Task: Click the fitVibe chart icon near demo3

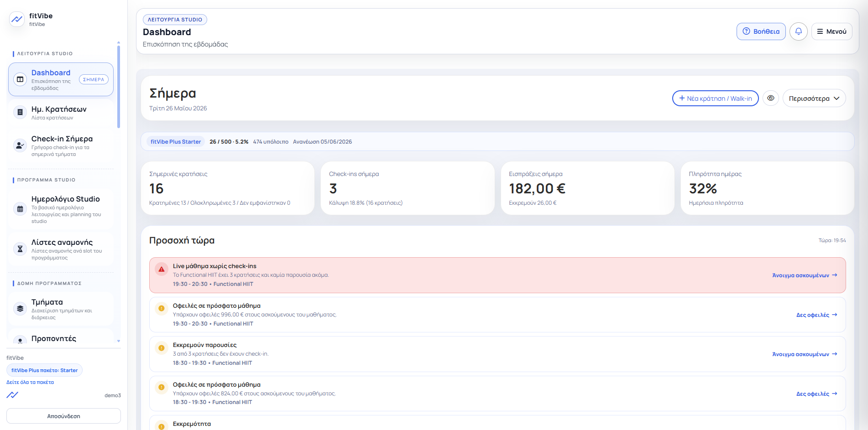Action: point(12,395)
